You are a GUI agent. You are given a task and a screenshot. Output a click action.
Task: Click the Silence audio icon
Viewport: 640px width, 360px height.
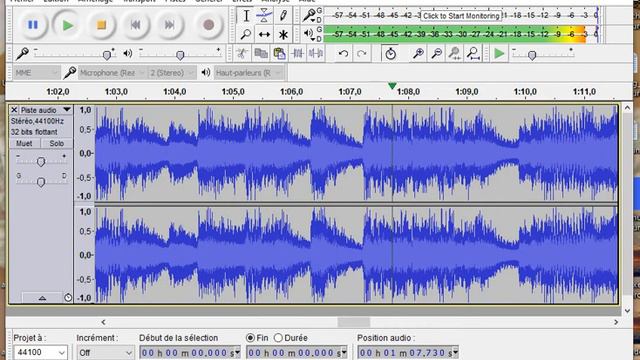pos(316,53)
